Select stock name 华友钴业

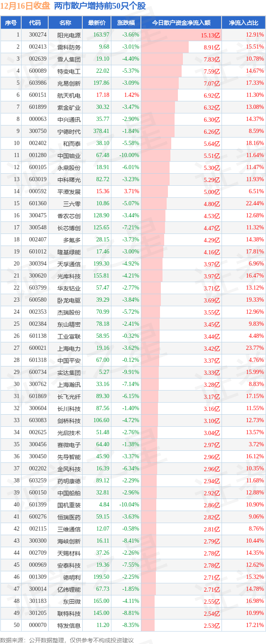[x=69, y=288]
